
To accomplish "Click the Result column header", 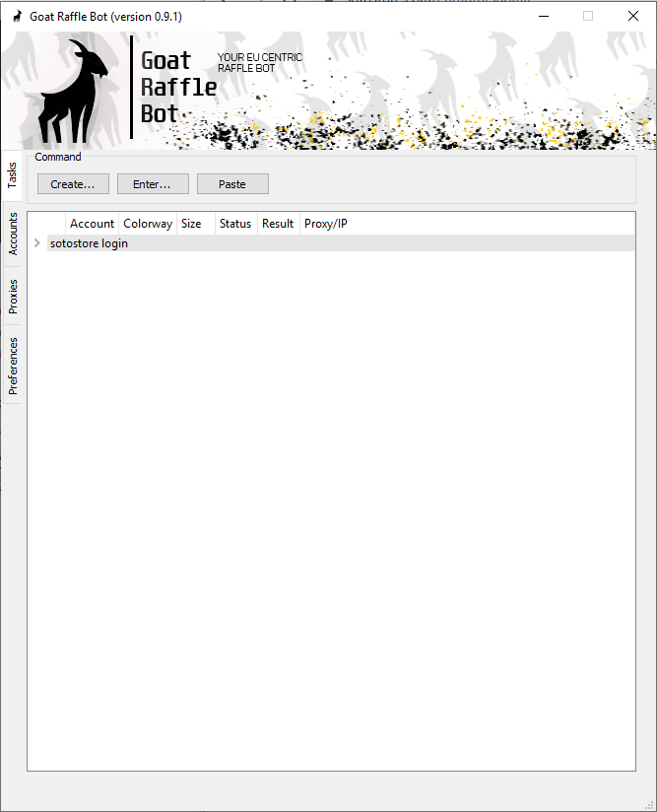I will [279, 224].
